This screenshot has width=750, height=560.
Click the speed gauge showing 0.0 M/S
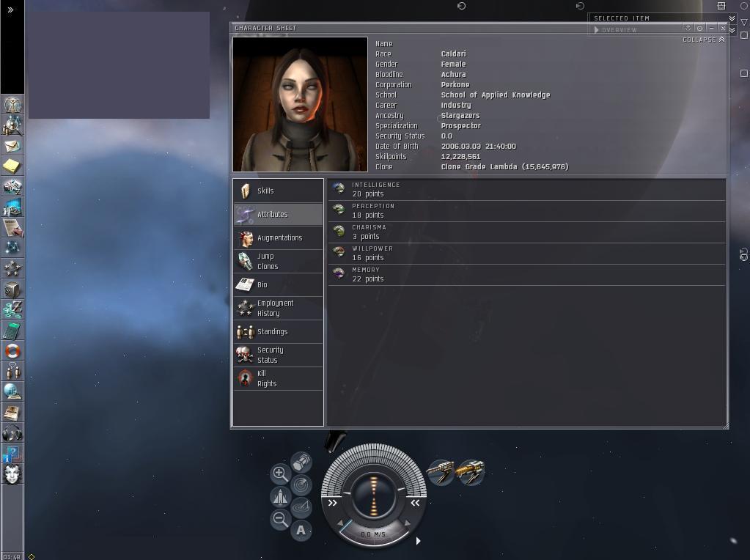(373, 534)
